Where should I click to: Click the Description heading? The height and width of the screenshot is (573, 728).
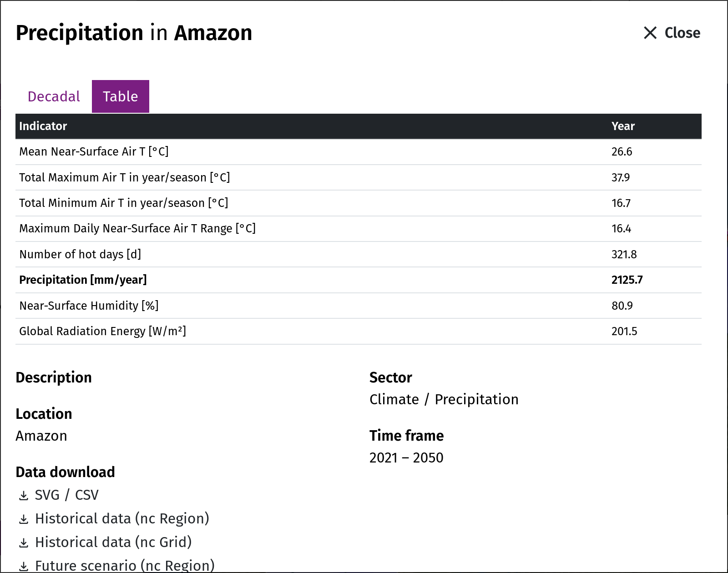click(54, 377)
